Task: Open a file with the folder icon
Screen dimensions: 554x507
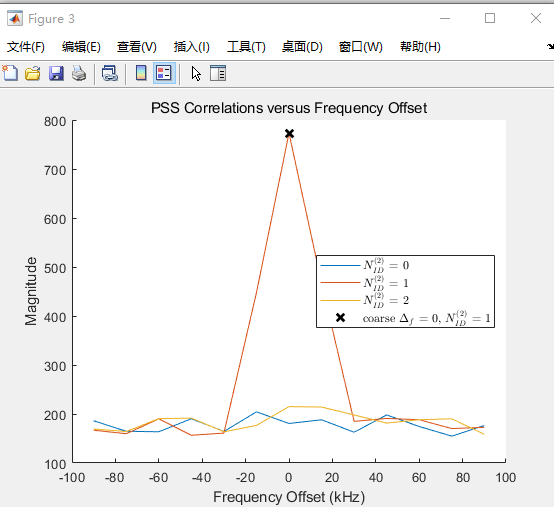Action: click(x=33, y=73)
